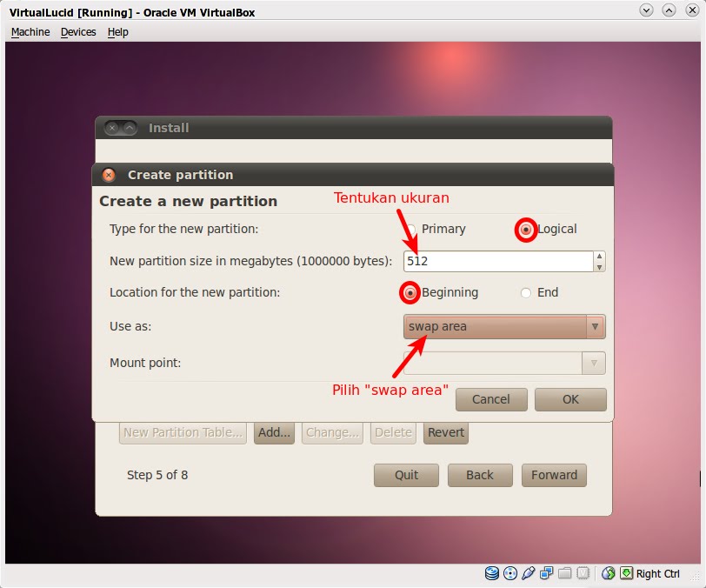Open the hard disk activity indicator
This screenshot has height=588, width=706.
coord(490,572)
